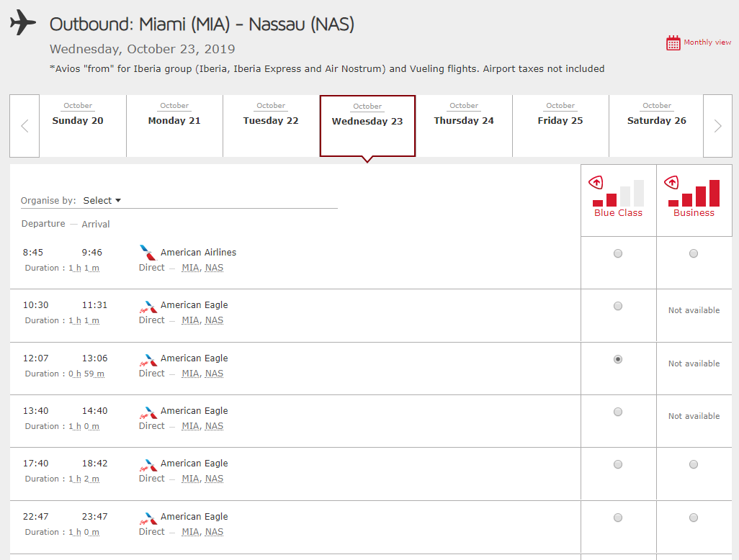Click the airplane icon beside Outbound heading

(x=22, y=22)
